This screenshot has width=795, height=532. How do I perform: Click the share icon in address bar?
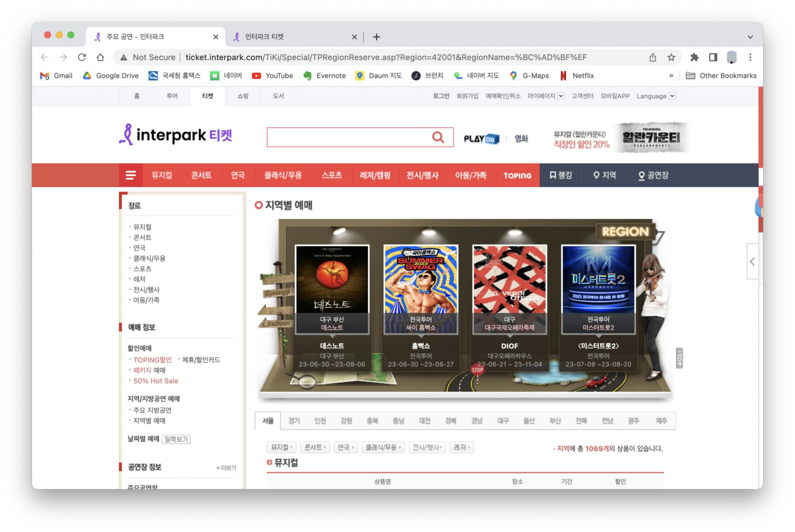coord(653,58)
